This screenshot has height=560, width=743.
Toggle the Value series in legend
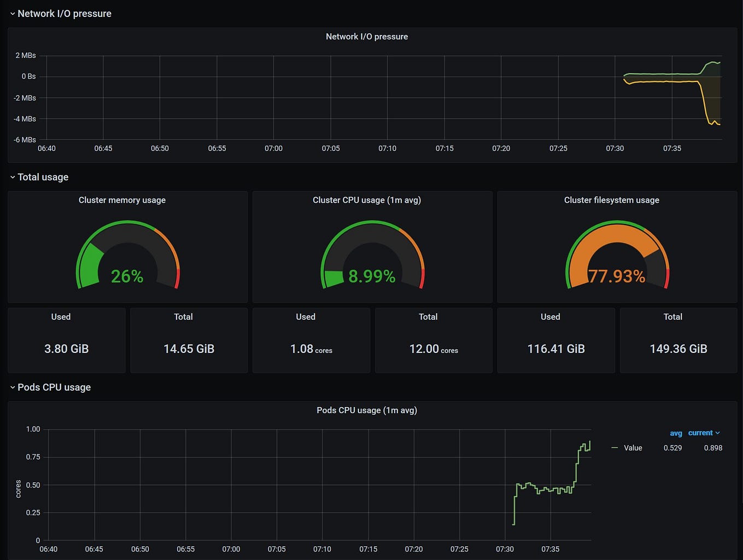coord(633,448)
